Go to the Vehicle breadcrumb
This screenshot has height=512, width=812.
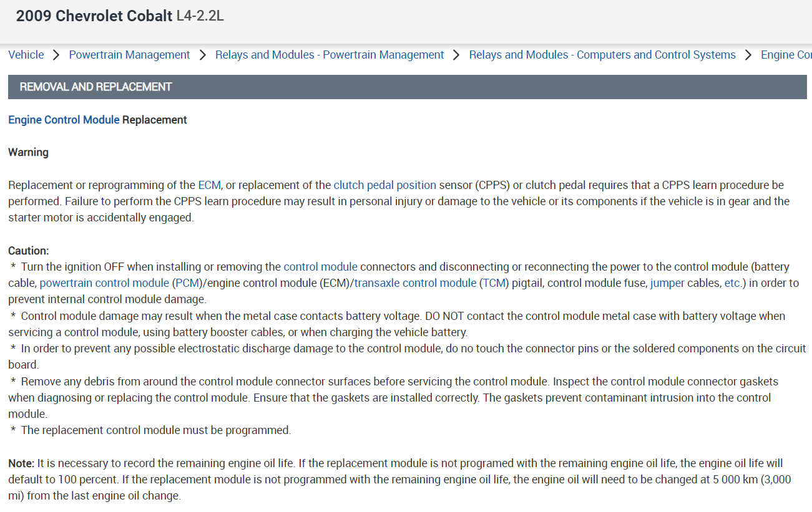[x=26, y=55]
